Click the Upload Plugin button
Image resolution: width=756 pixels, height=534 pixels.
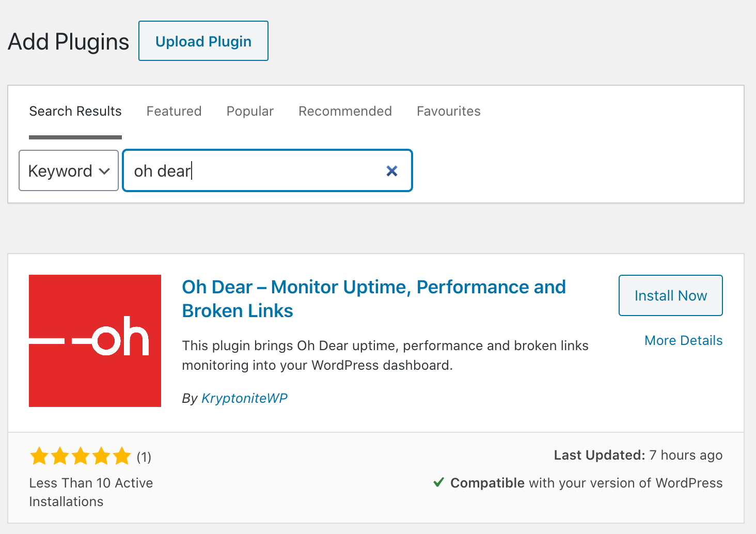click(x=203, y=41)
